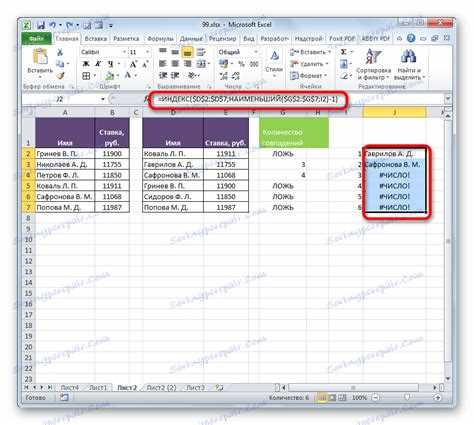Toggle Underline (Ч) formatting
The height and width of the screenshot is (425, 474).
coord(110,64)
